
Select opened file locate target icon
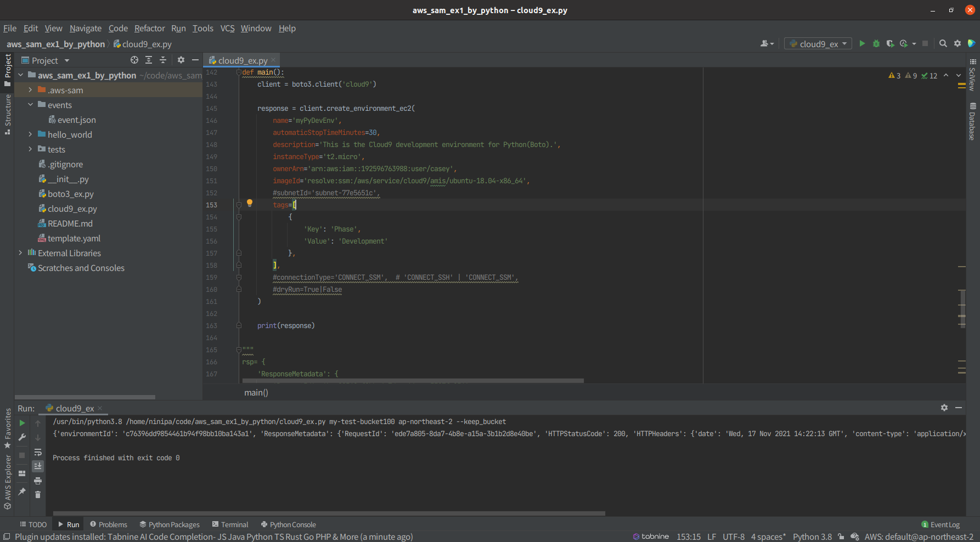click(134, 60)
